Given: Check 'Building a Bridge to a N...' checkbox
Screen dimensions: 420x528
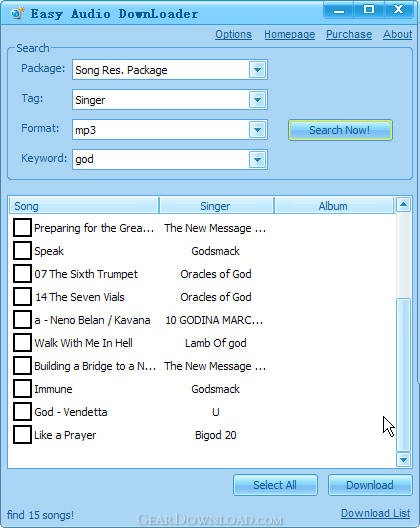Looking at the screenshot, I should pos(22,366).
